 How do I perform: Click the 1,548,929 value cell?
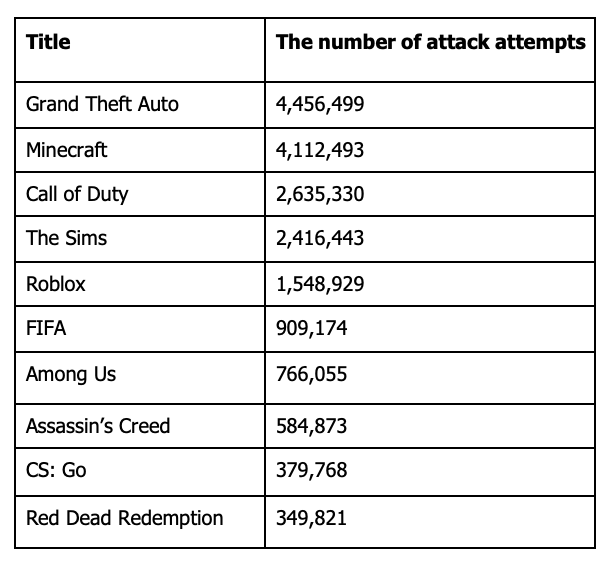point(320,284)
